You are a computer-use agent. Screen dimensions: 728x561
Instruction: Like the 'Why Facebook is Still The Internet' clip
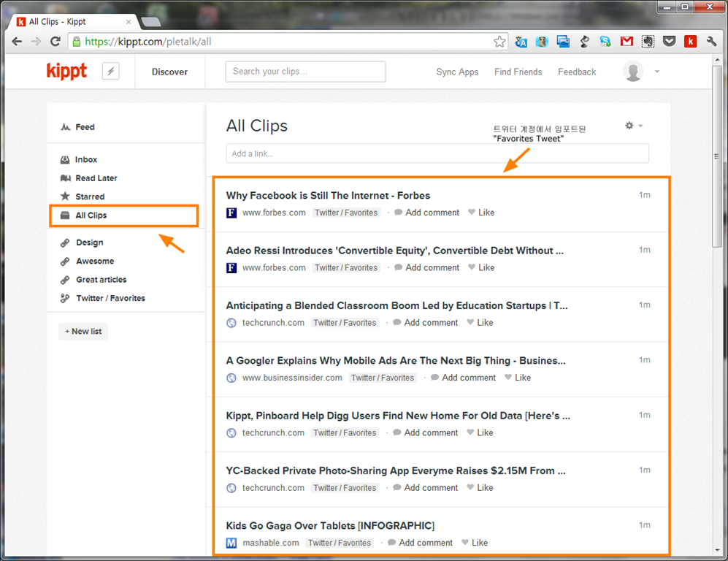click(481, 213)
